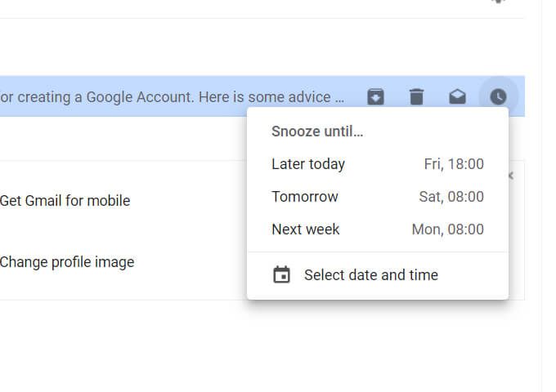Delete the email with trash icon
The height and width of the screenshot is (392, 556).
coord(416,96)
